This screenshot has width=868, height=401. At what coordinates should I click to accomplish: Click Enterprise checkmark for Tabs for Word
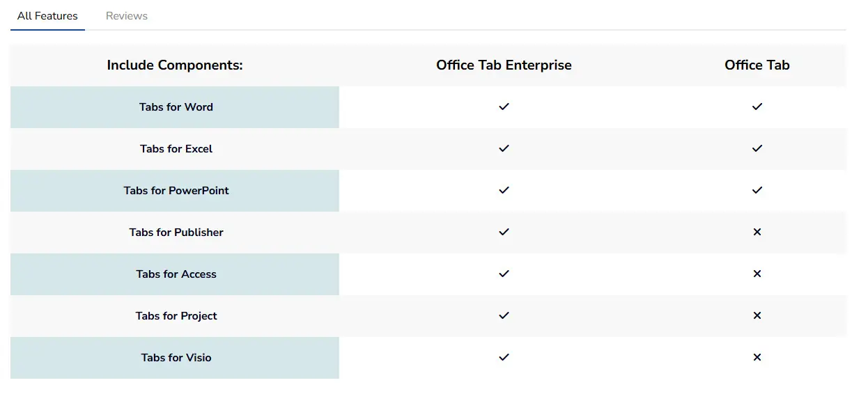pyautogui.click(x=504, y=107)
